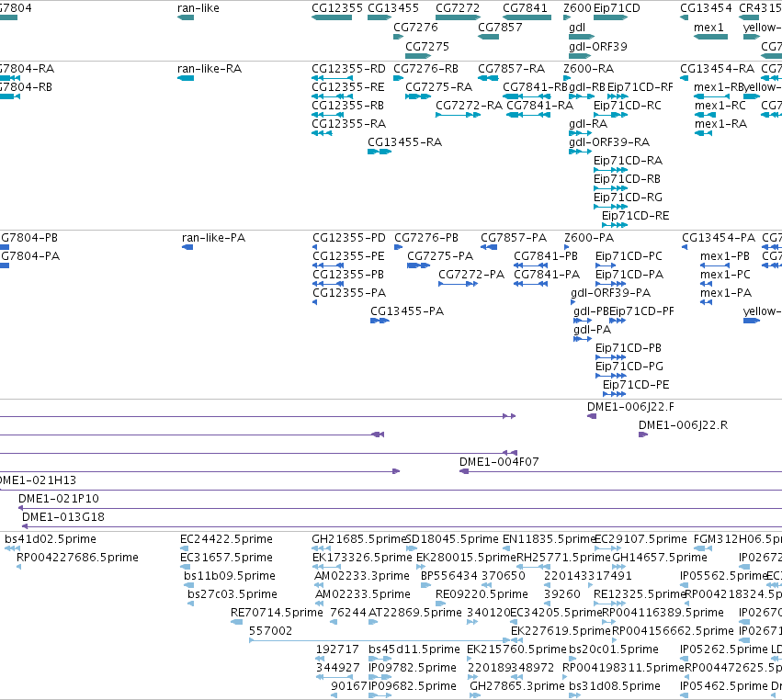Viewport: 782px width, 700px height.
Task: Open the Eip71CD-PC protein label
Action: 629,256
